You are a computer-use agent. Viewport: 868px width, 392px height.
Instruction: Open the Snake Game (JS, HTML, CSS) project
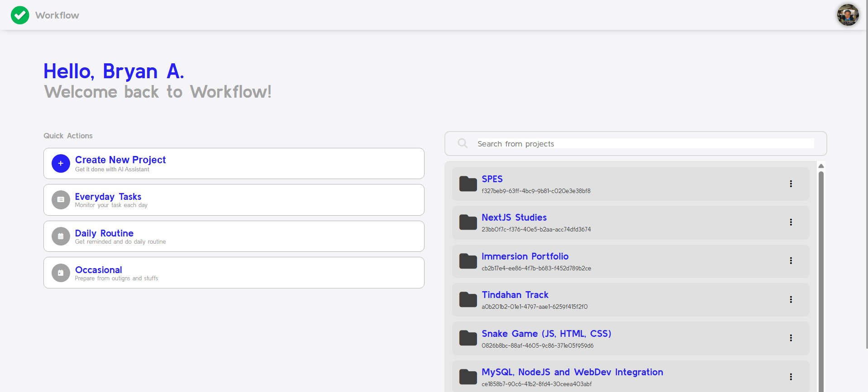point(546,334)
